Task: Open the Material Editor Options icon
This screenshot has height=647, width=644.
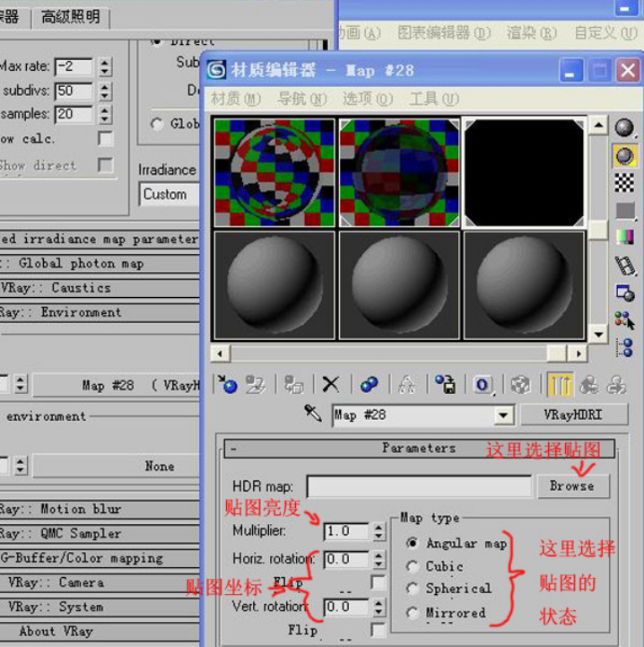Action: point(625,293)
